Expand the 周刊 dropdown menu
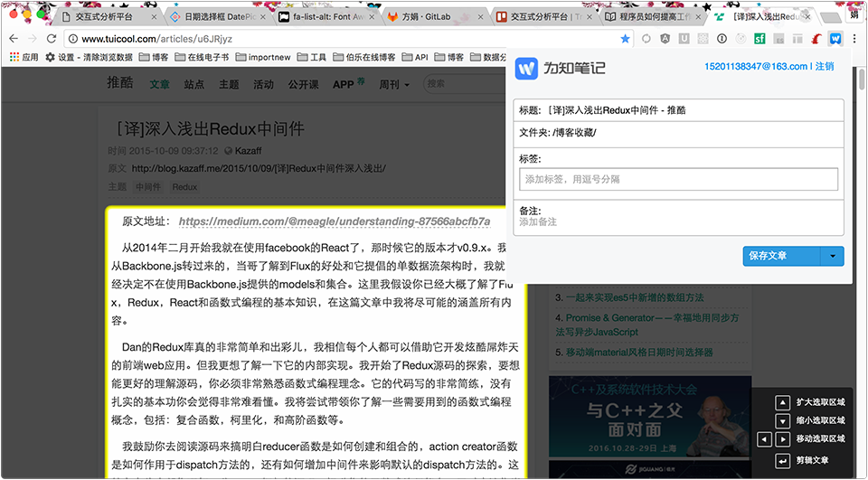The width and height of the screenshot is (868, 480). point(394,85)
